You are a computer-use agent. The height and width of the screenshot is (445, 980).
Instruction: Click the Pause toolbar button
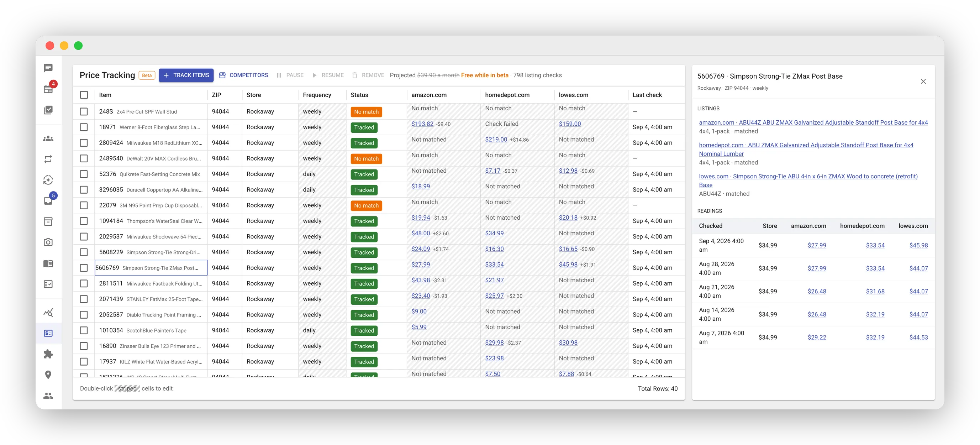pyautogui.click(x=290, y=75)
